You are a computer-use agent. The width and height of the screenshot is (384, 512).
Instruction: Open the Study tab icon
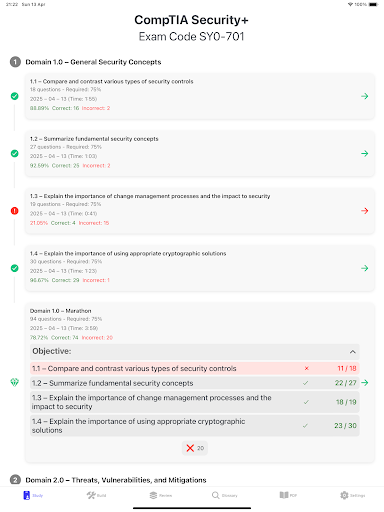(x=32, y=495)
